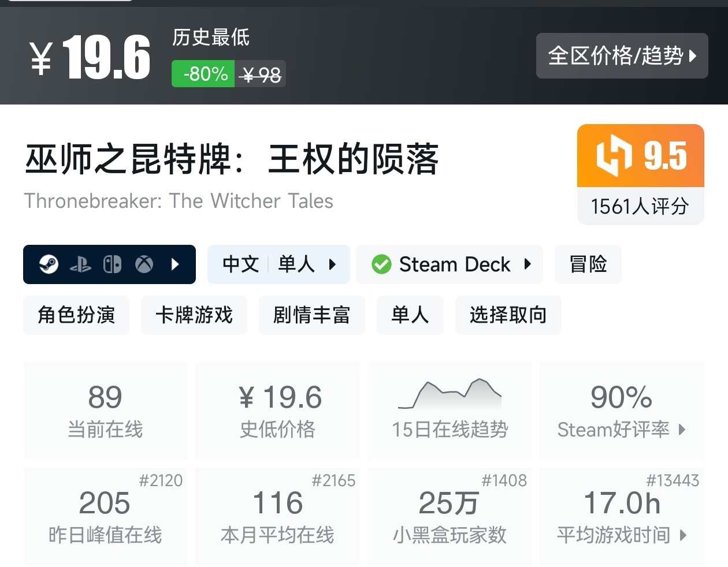728x567 pixels.
Task: Click the 1561人评分 rating count
Action: click(640, 206)
